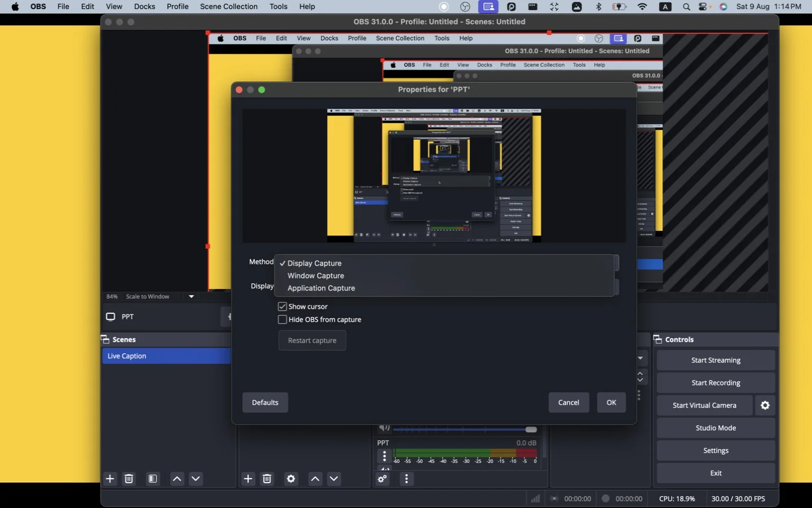Move the source down with the Sources down arrow

tap(334, 479)
